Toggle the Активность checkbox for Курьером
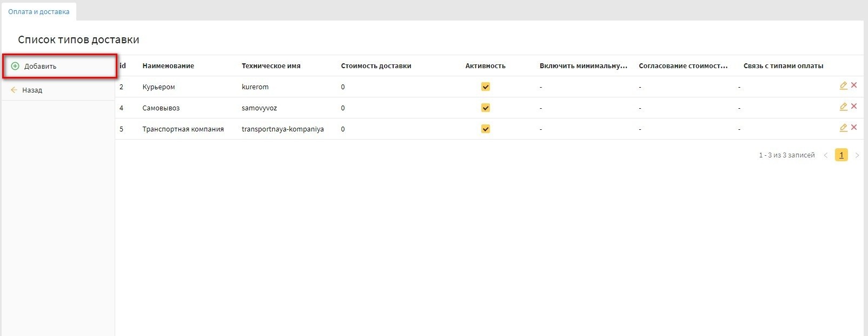This screenshot has height=336, width=868. tap(485, 87)
